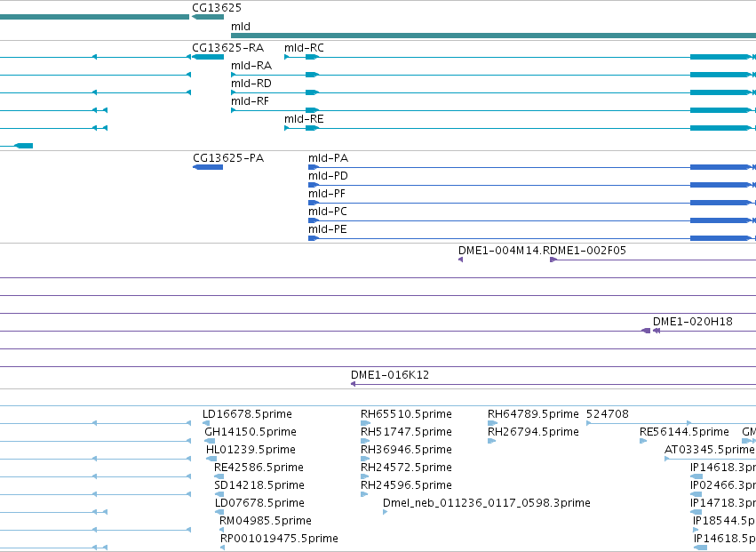Click the mld-RF transcript label
This screenshot has width=756, height=552.
pos(250,101)
